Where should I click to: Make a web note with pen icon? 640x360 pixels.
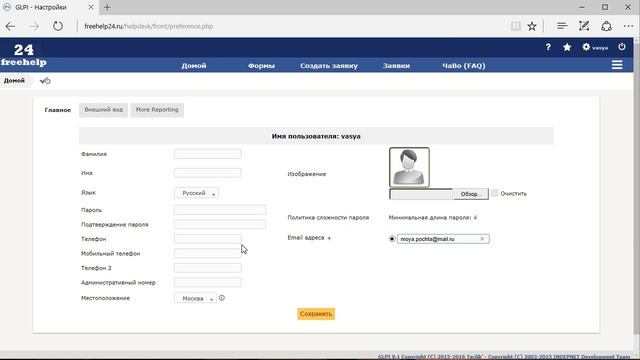click(584, 26)
